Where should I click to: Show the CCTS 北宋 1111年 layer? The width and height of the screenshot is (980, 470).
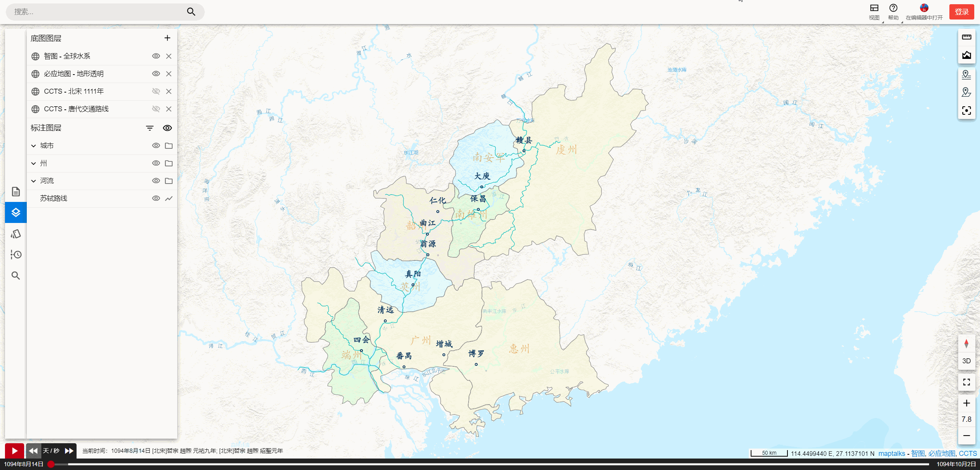(x=156, y=91)
